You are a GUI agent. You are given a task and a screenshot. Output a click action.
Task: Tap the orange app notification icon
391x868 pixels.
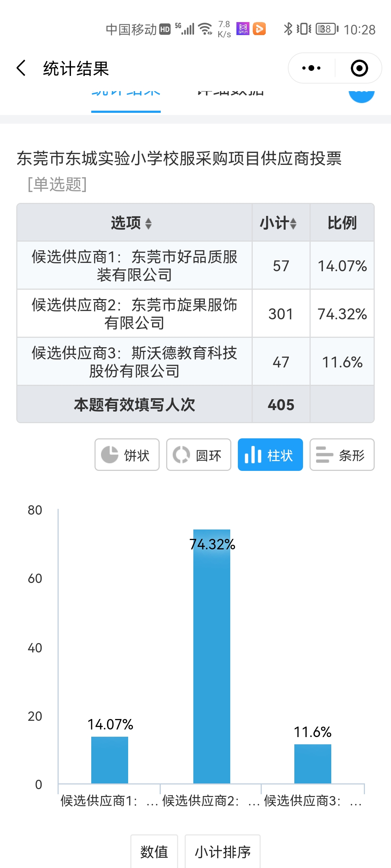(x=259, y=29)
